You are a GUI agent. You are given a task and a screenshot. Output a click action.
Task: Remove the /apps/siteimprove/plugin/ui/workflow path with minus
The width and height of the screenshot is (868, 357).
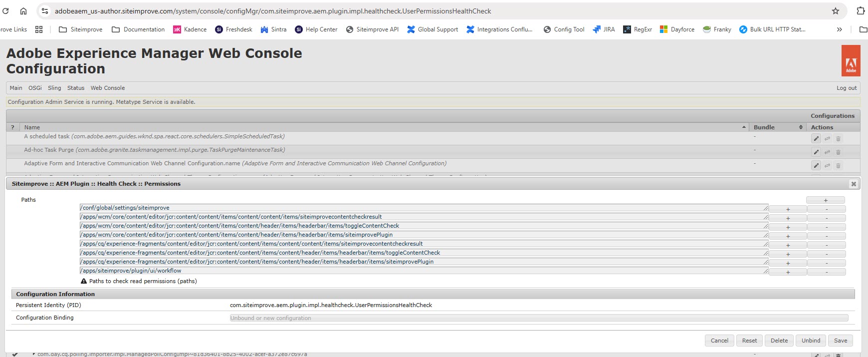(x=827, y=272)
